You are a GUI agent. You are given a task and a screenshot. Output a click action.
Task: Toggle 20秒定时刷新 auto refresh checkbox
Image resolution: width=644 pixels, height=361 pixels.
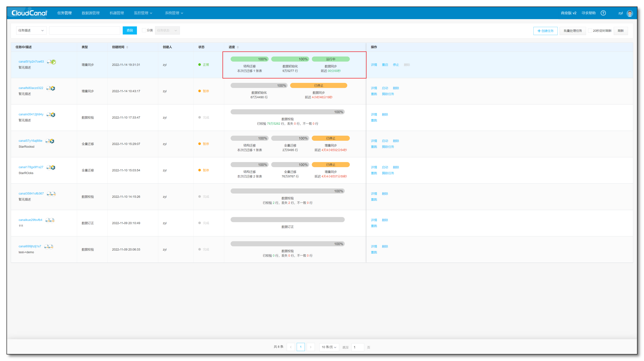tap(590, 31)
